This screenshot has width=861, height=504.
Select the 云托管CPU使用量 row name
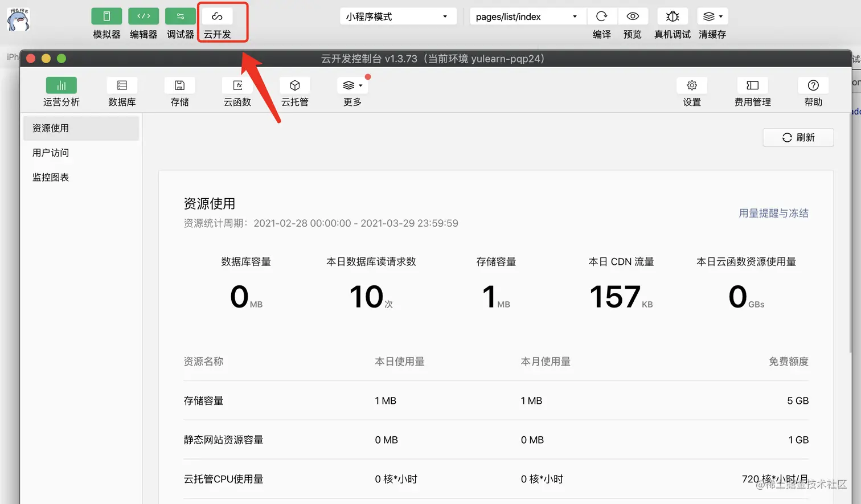tap(223, 479)
